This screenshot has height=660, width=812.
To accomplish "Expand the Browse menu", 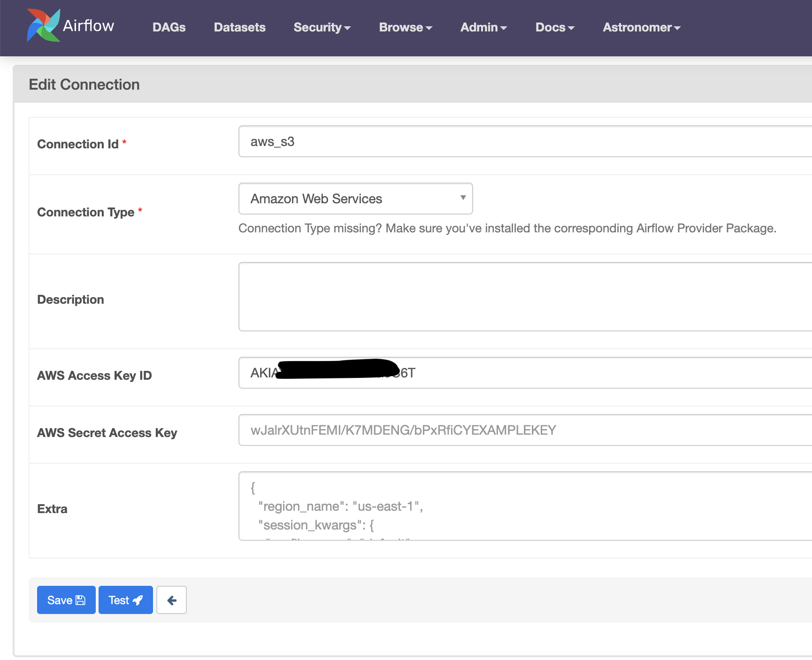I will click(x=406, y=27).
